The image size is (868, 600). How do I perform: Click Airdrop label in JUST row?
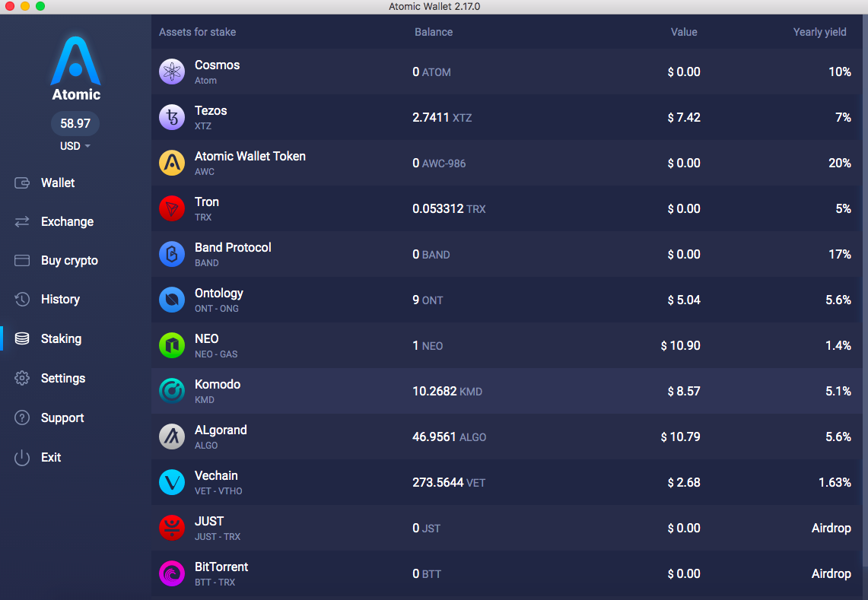(831, 528)
